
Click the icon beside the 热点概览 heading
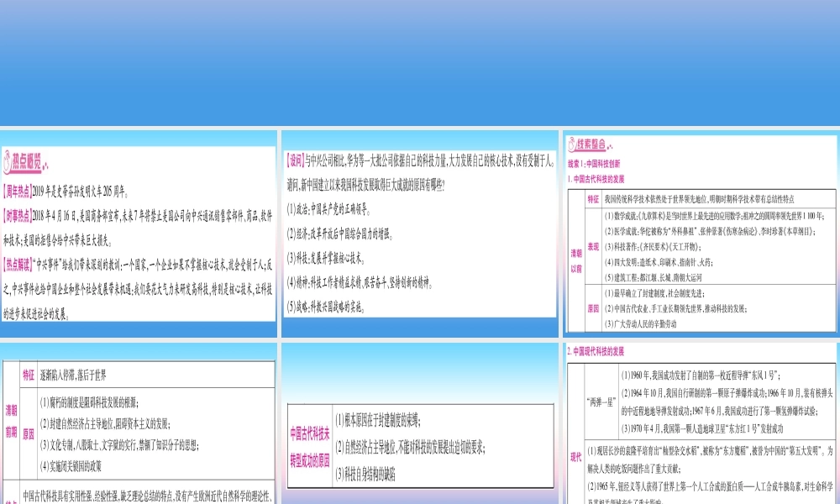click(x=7, y=162)
